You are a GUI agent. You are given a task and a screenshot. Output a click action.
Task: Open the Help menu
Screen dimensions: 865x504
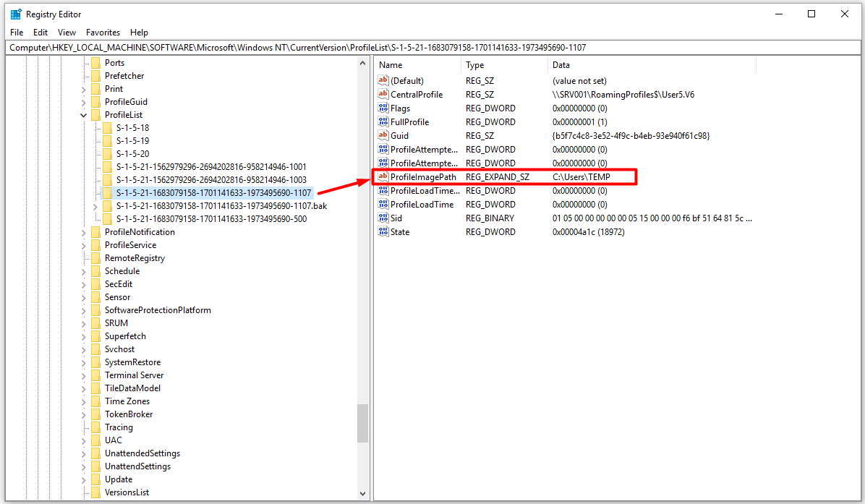pyautogui.click(x=139, y=33)
